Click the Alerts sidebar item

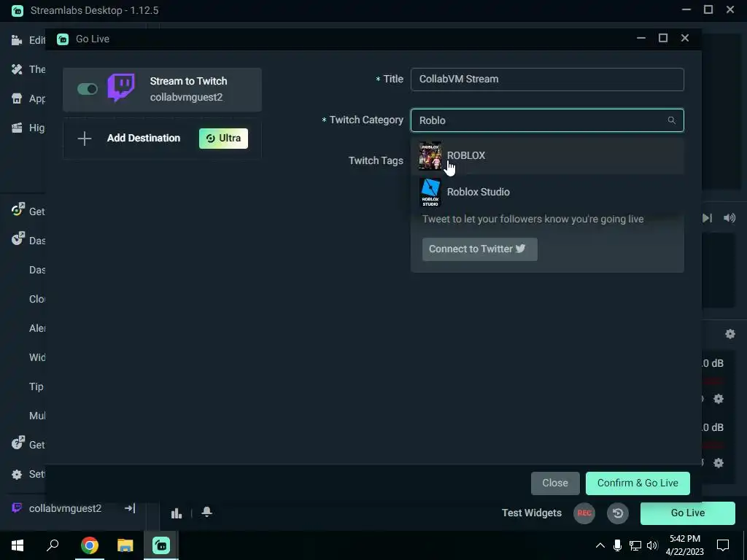[x=37, y=328]
